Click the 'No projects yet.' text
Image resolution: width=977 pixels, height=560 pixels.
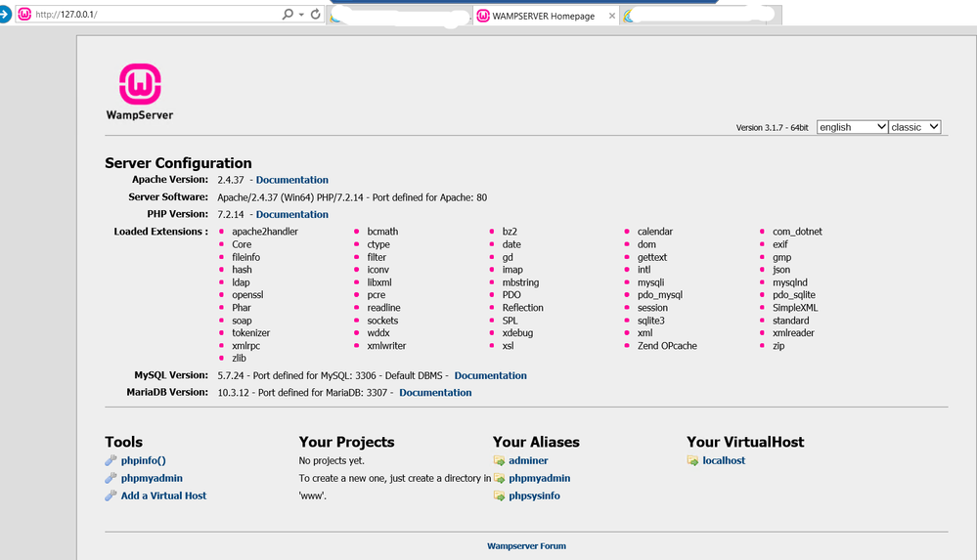[332, 460]
